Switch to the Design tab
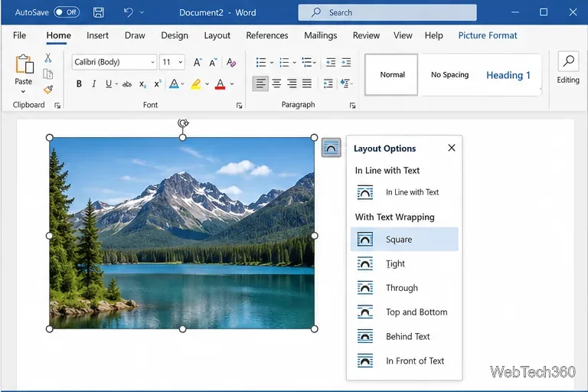This screenshot has width=588, height=392. 175,36
